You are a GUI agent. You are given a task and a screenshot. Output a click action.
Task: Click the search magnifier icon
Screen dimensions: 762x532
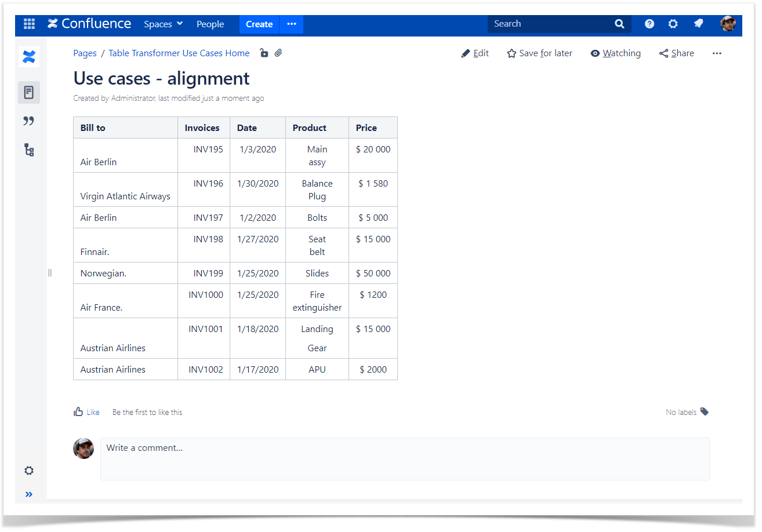(619, 24)
